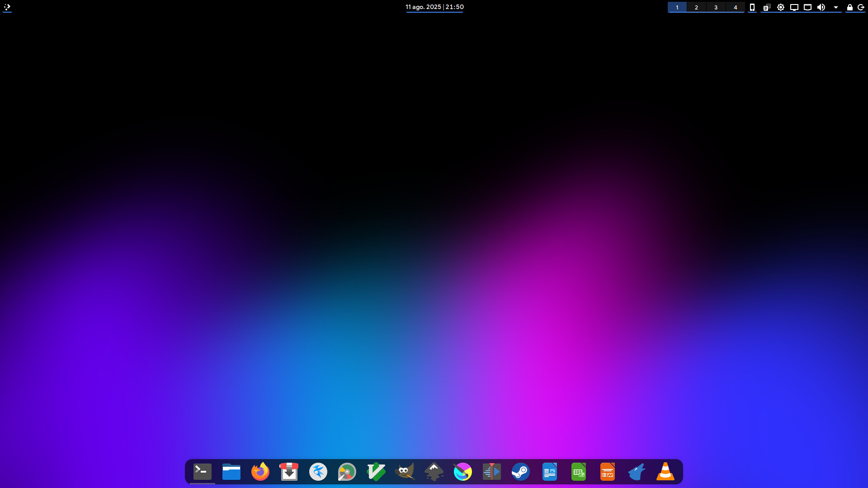The image size is (868, 488).
Task: Open the file manager folder icon
Action: click(x=231, y=472)
